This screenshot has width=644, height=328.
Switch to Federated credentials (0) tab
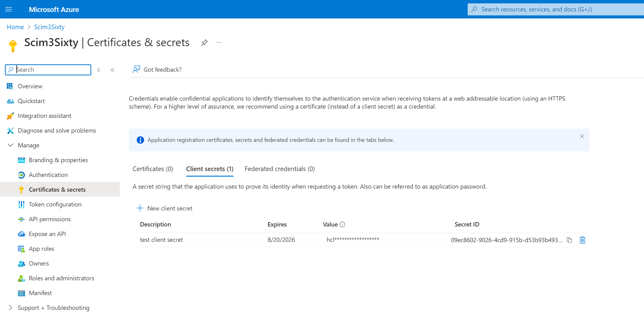280,169
